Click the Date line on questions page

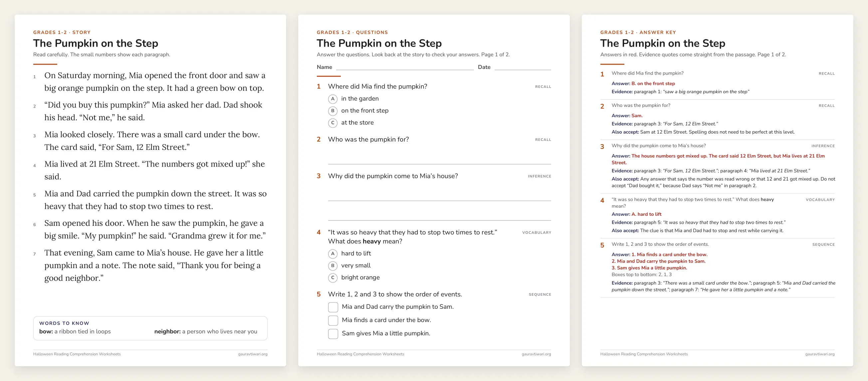pos(523,67)
